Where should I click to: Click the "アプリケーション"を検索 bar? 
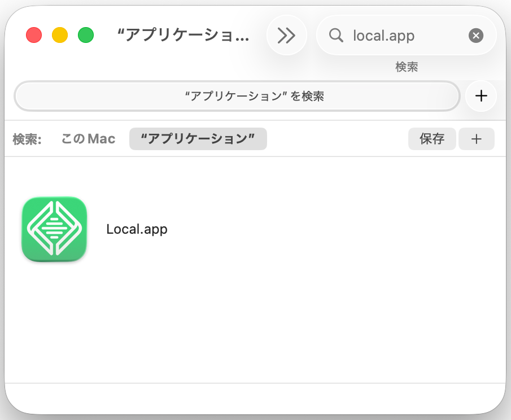(237, 96)
